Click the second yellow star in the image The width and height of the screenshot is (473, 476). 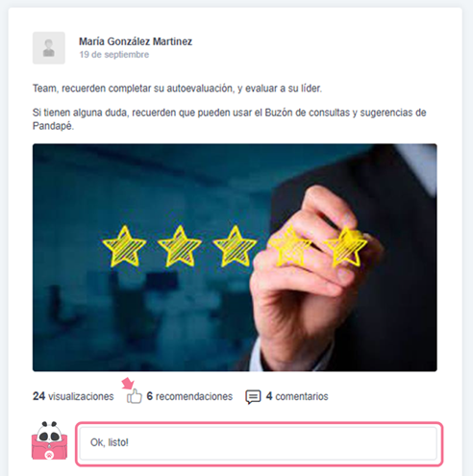pyautogui.click(x=180, y=246)
